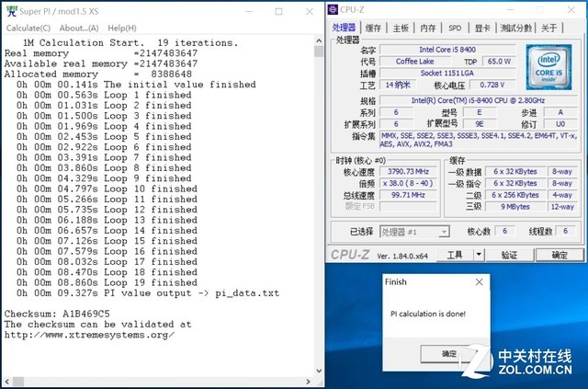Open the 测试分数 tab in CPU-Z
The width and height of the screenshot is (588, 389).
point(516,28)
